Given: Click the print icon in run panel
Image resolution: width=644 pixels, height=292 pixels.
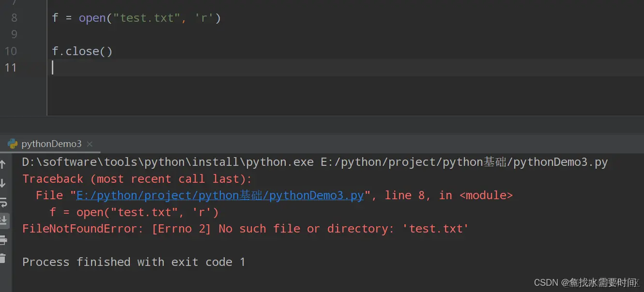Looking at the screenshot, I should (x=3, y=240).
